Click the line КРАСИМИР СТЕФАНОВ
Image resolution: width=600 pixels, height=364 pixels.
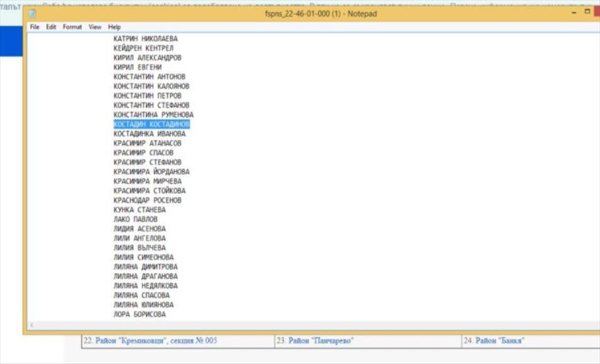click(x=148, y=162)
